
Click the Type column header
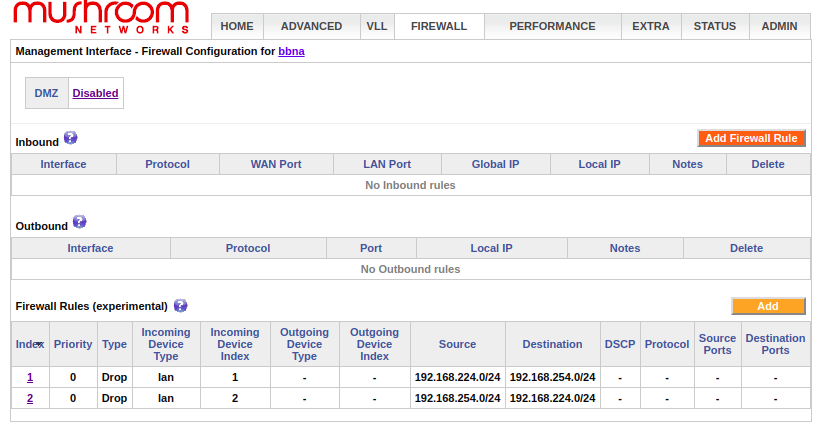click(115, 344)
